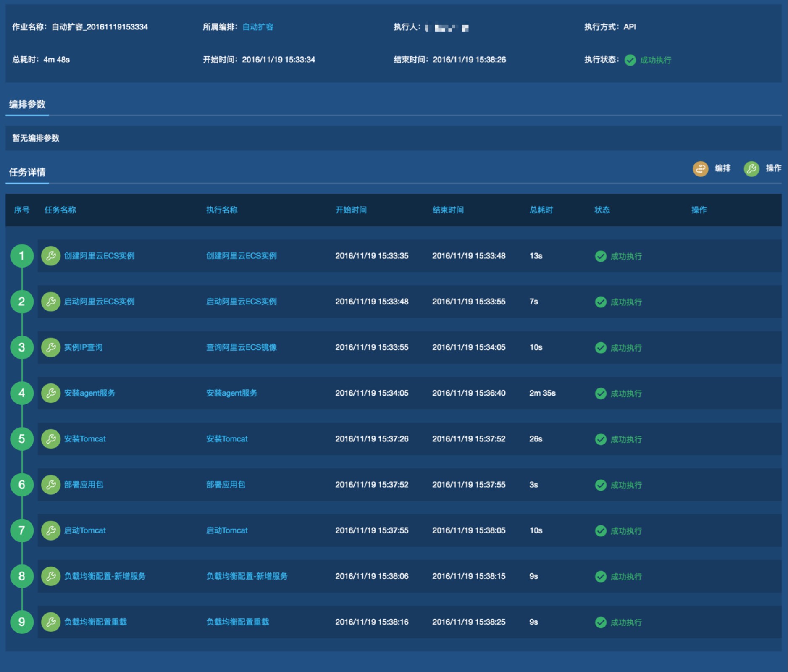Click the 执行方式 API value

(x=629, y=27)
